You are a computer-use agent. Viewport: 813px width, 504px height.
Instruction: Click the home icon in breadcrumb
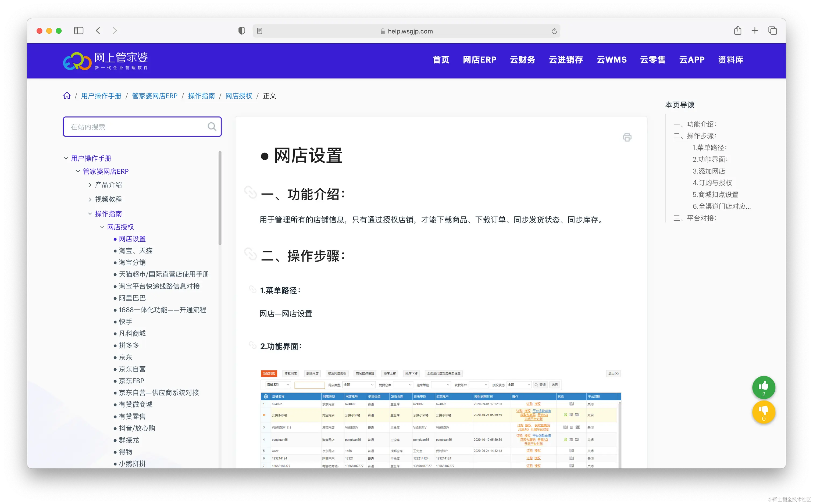[67, 96]
